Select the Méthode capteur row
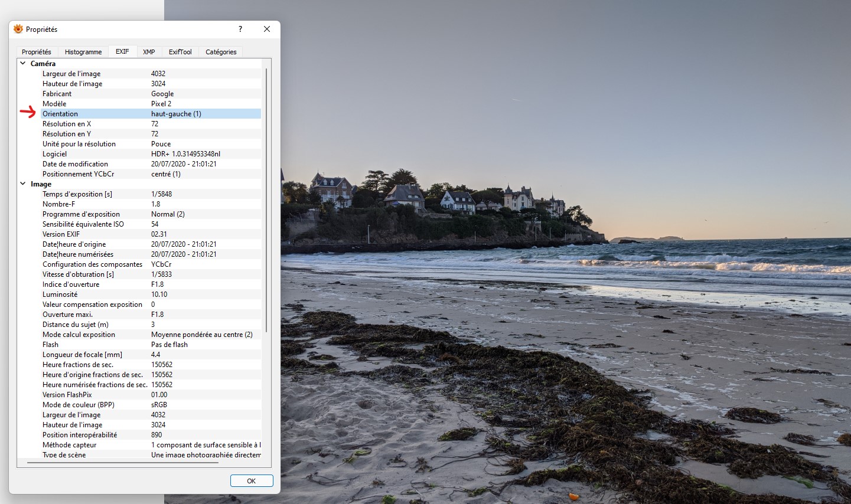Screen dimensions: 851x504 coord(151,445)
